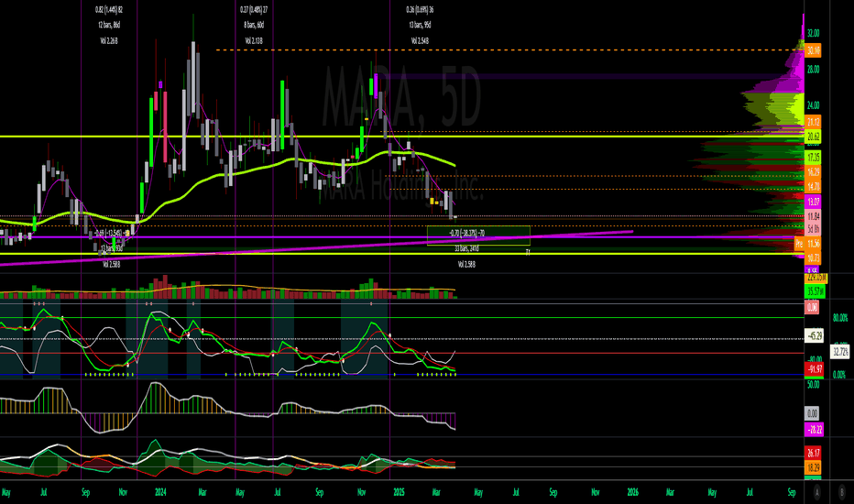This screenshot has width=854, height=504.
Task: Select the -28.22 magenta histogram label
Action: 815,430
